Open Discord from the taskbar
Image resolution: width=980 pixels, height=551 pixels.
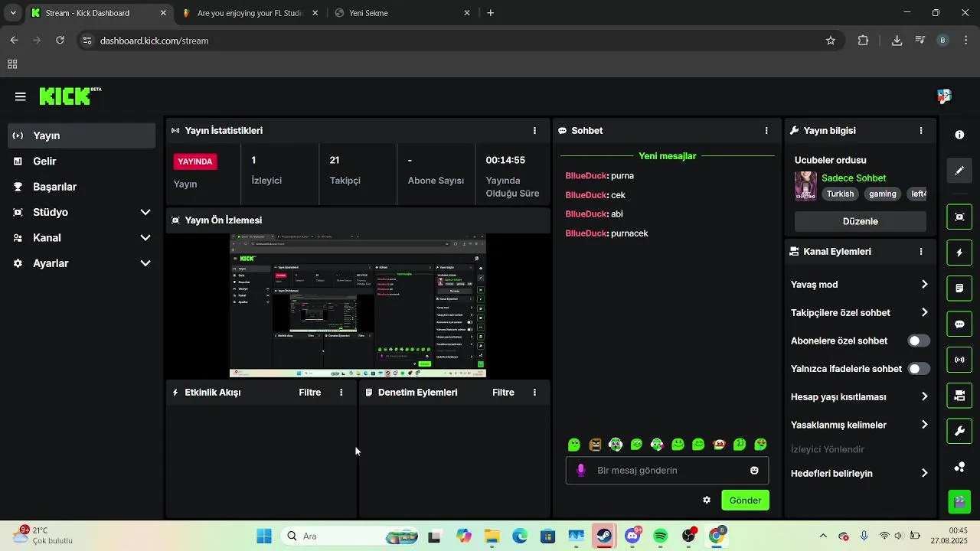pos(633,536)
